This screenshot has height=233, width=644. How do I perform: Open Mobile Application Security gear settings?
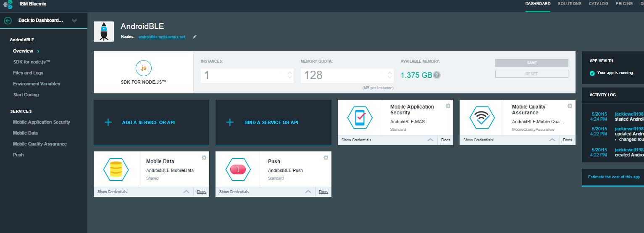point(448,106)
